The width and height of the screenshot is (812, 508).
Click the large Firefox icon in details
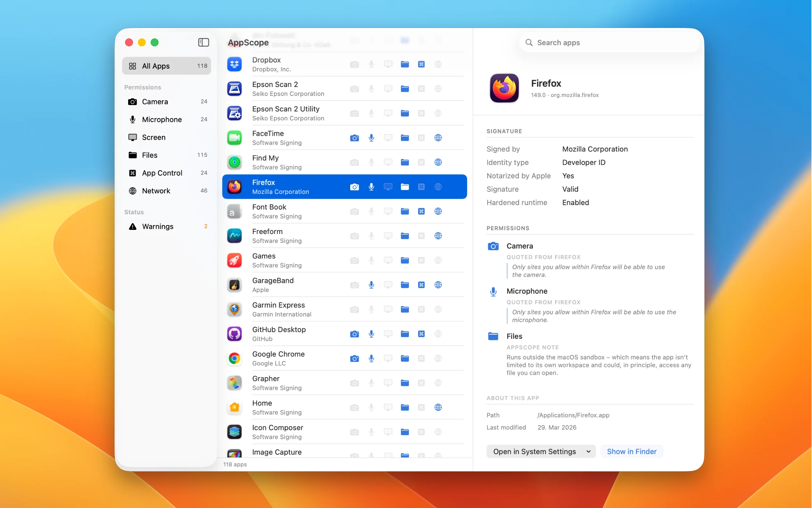pyautogui.click(x=504, y=88)
